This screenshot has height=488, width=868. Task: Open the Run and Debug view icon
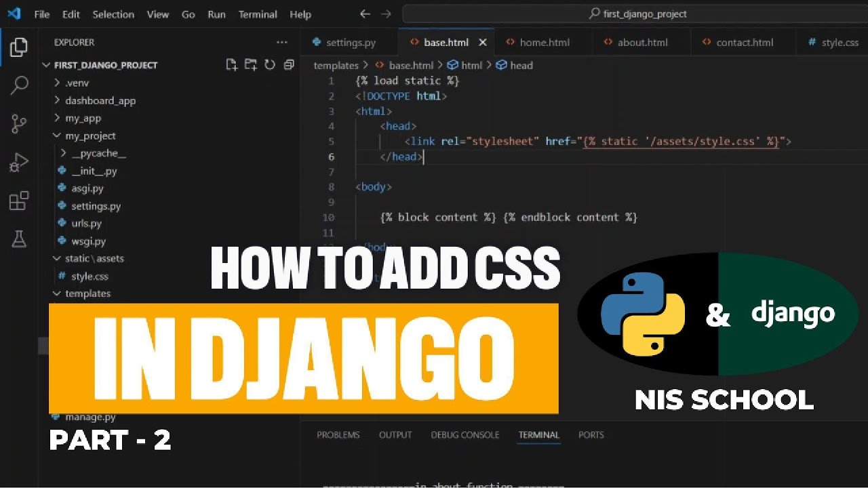click(x=19, y=163)
